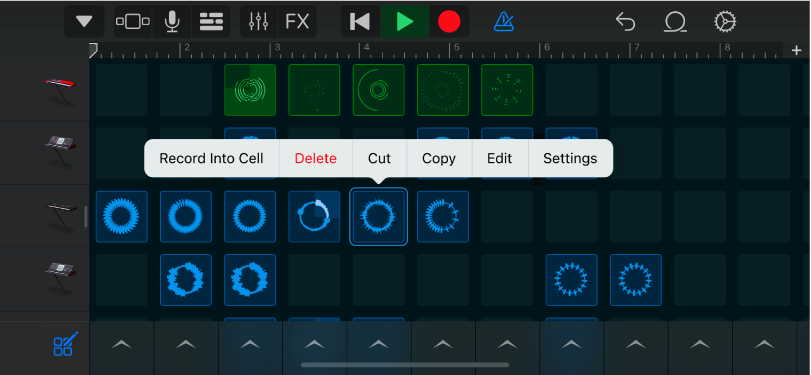The height and width of the screenshot is (375, 811).
Task: Trigger the first column with its chevron
Action: 122,344
